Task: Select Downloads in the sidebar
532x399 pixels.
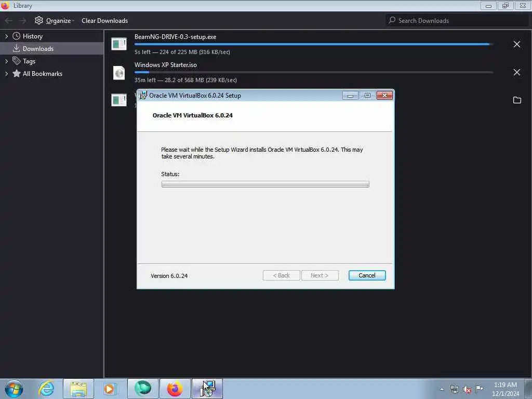Action: coord(38,48)
